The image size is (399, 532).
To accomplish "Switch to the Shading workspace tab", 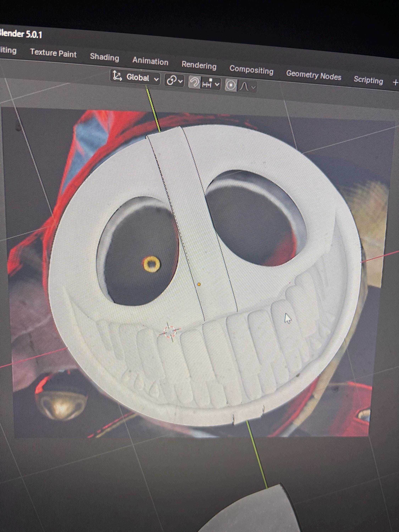I will click(104, 57).
